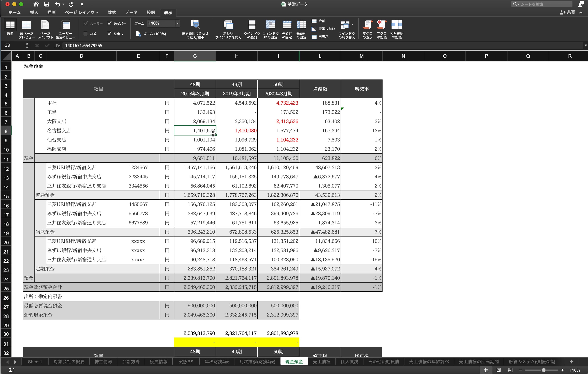
Task: Uncheck the 数式バー checkbox
Action: click(x=109, y=23)
